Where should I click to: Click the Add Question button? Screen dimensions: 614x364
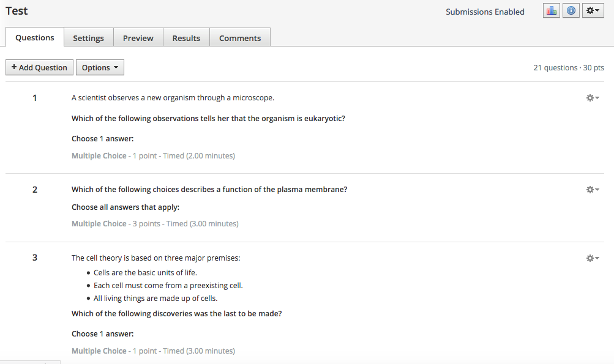(x=40, y=67)
